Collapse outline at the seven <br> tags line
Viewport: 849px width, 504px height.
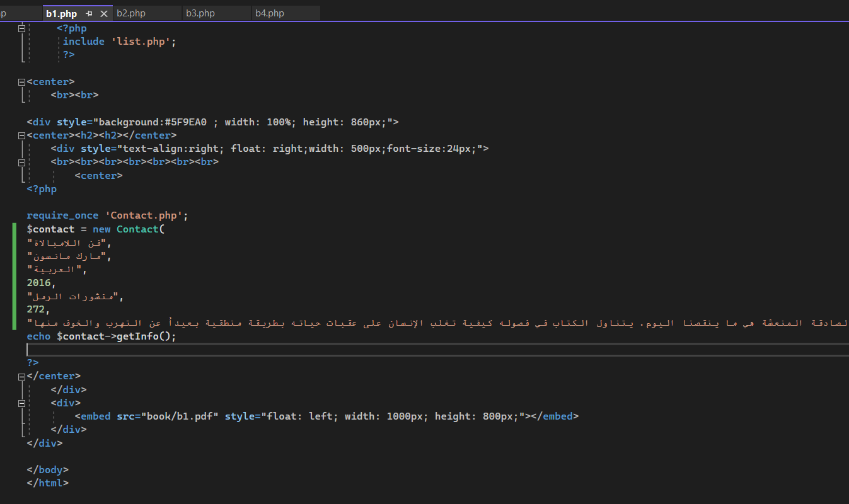22,162
